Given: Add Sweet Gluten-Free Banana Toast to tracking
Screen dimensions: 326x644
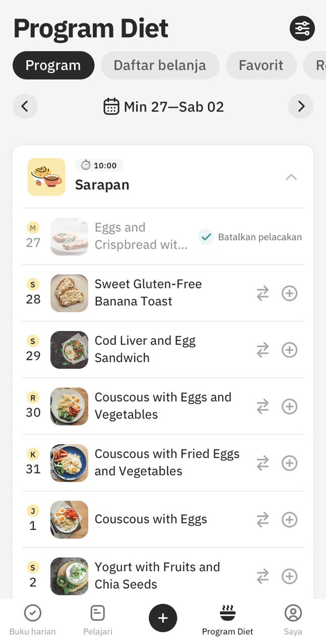Looking at the screenshot, I should [x=289, y=293].
